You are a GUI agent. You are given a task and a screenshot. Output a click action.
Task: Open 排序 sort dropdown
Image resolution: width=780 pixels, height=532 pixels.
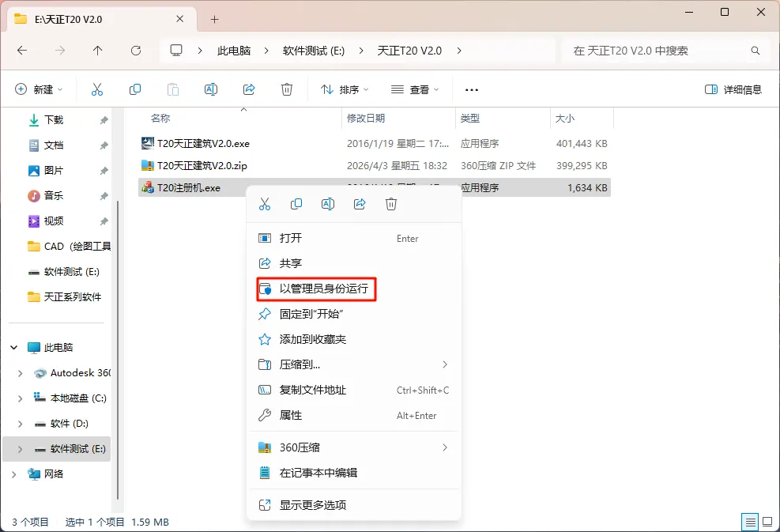click(345, 89)
